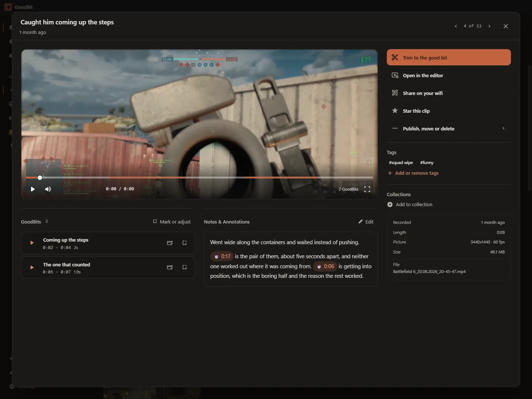The width and height of the screenshot is (532, 399).
Task: Click the Trim to the good bit button
Action: 449,57
